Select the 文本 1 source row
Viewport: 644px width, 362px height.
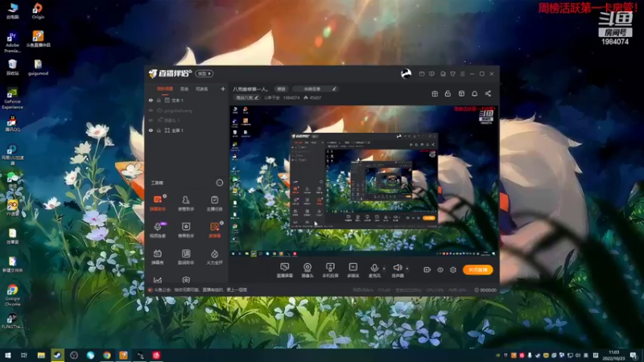[187, 100]
